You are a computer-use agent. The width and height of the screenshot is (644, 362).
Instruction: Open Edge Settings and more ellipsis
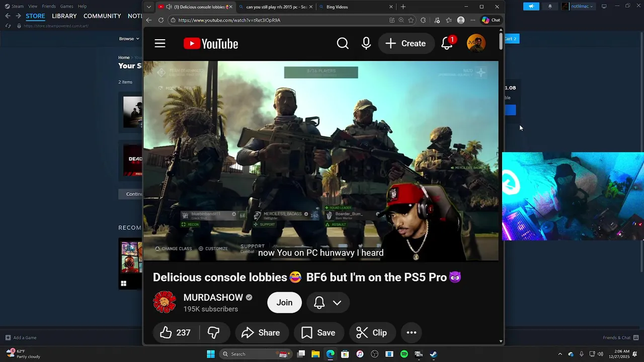[473, 20]
